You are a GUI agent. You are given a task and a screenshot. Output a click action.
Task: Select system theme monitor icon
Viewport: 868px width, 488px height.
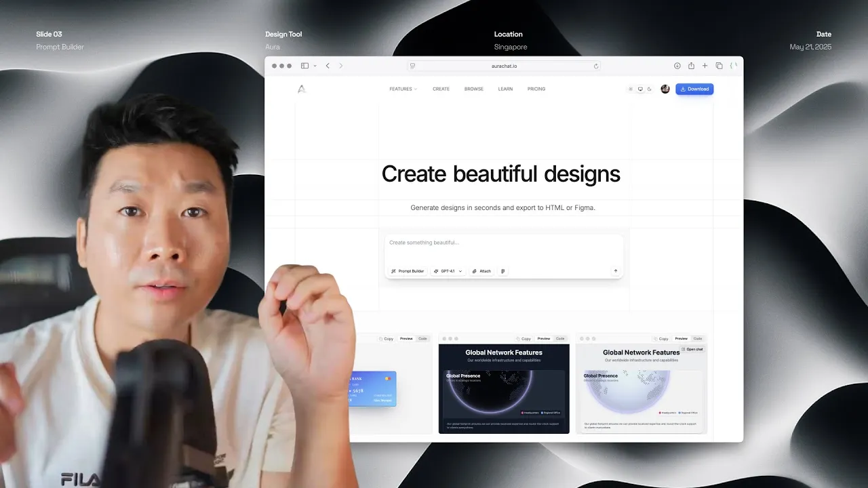pos(640,89)
